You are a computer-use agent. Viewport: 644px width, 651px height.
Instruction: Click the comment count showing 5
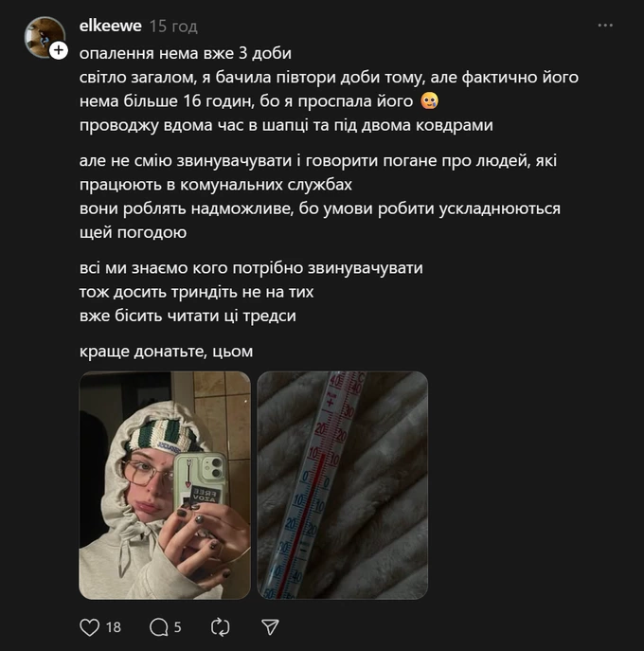coord(178,627)
